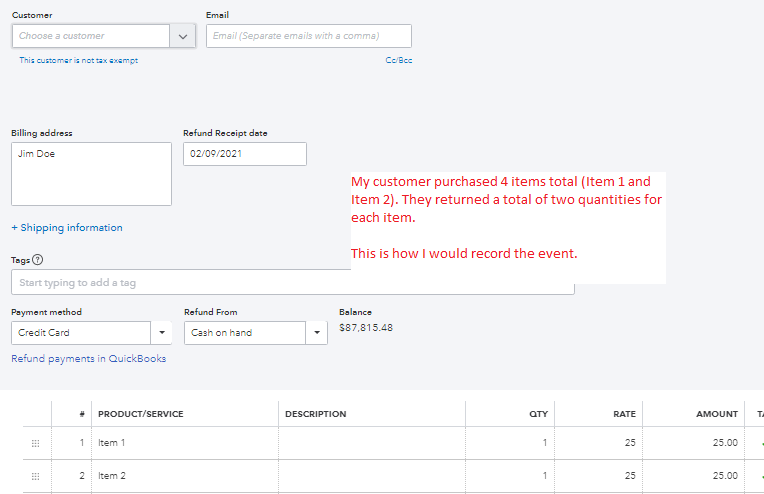This screenshot has width=764, height=494.
Task: Click the Description cell for Item 1
Action: (371, 443)
